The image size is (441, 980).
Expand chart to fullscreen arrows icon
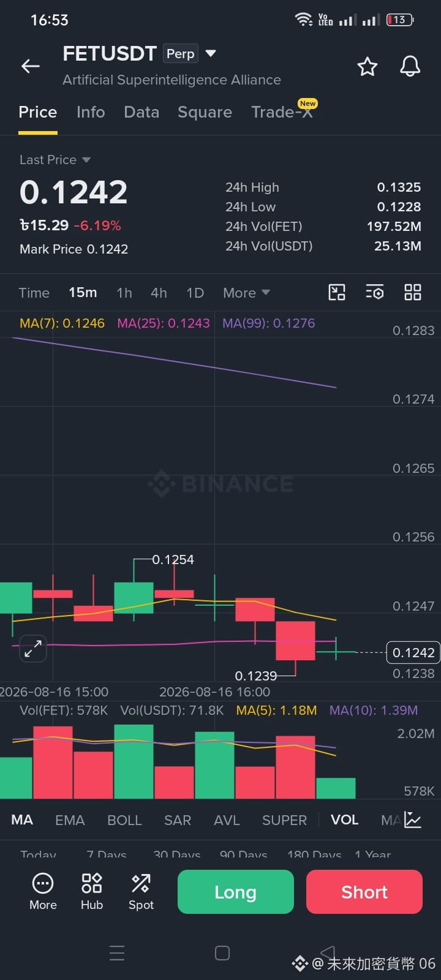tap(33, 649)
